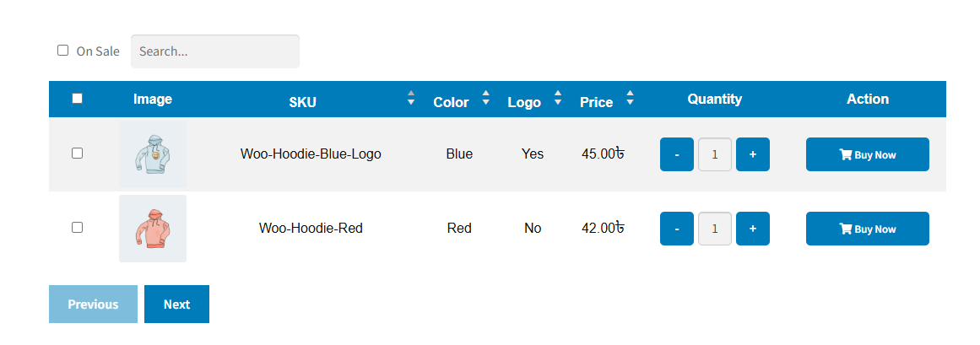Sort the table by Color column
Screen dimensions: 980x345
[485, 98]
